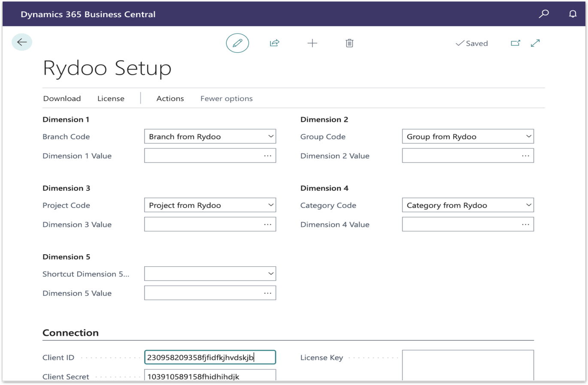Image resolution: width=588 pixels, height=385 pixels.
Task: Click the Download action
Action: (x=62, y=98)
